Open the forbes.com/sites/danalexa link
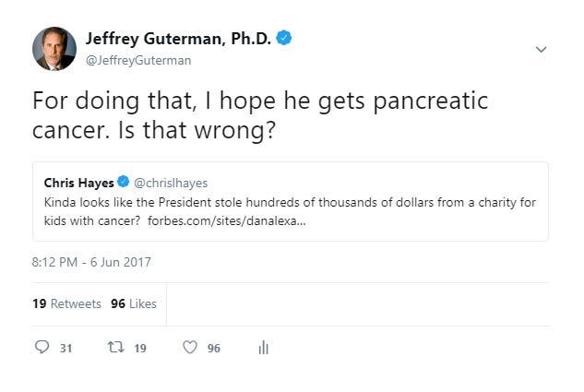This screenshot has width=584, height=392. (226, 220)
